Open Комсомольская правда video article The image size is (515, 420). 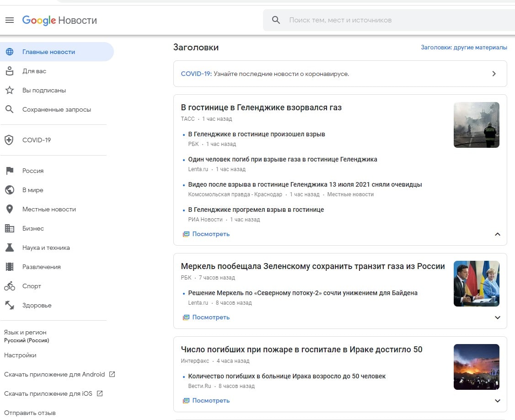pyautogui.click(x=305, y=184)
